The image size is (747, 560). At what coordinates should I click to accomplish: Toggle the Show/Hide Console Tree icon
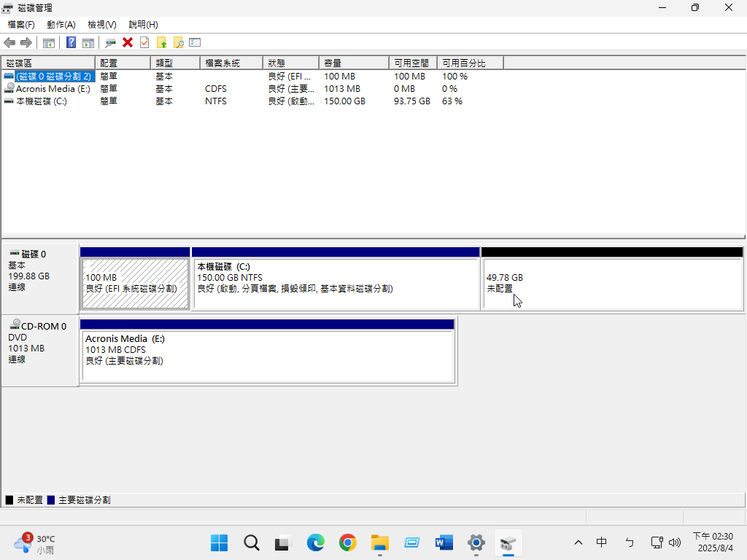point(49,42)
